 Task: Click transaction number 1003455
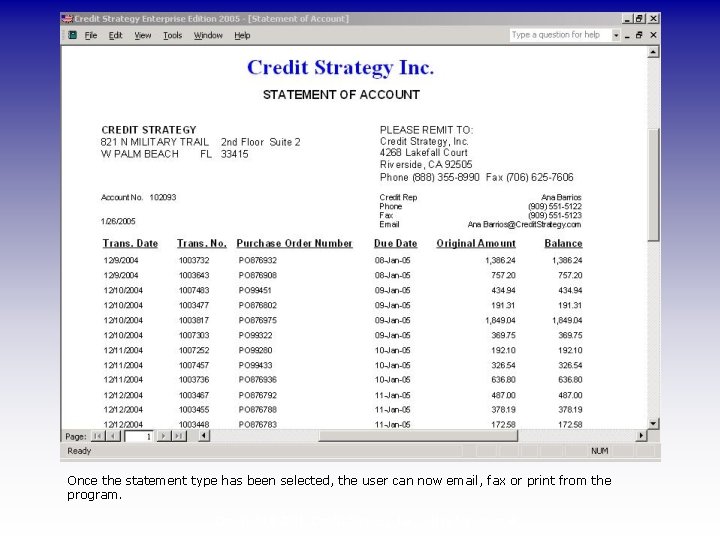194,410
